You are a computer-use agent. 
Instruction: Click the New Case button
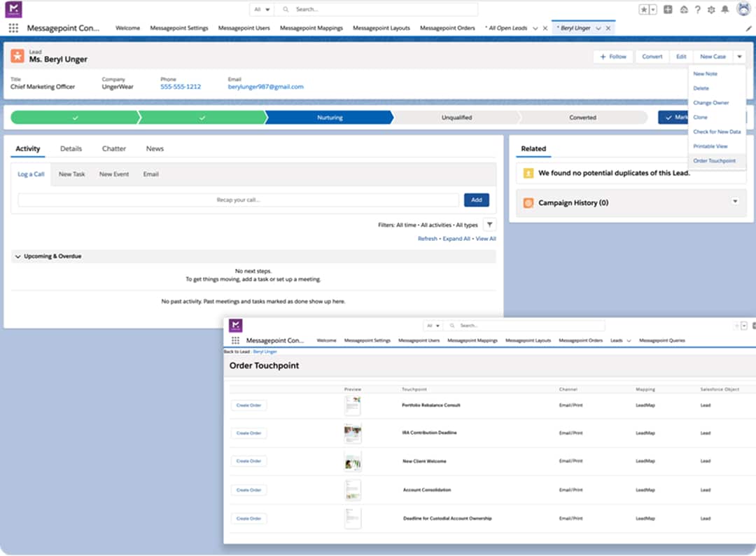713,57
